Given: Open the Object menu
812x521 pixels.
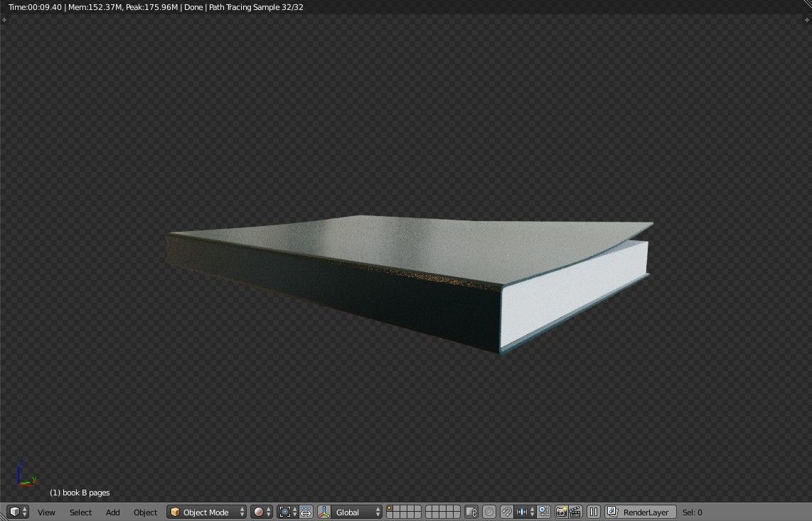Looking at the screenshot, I should pyautogui.click(x=145, y=512).
